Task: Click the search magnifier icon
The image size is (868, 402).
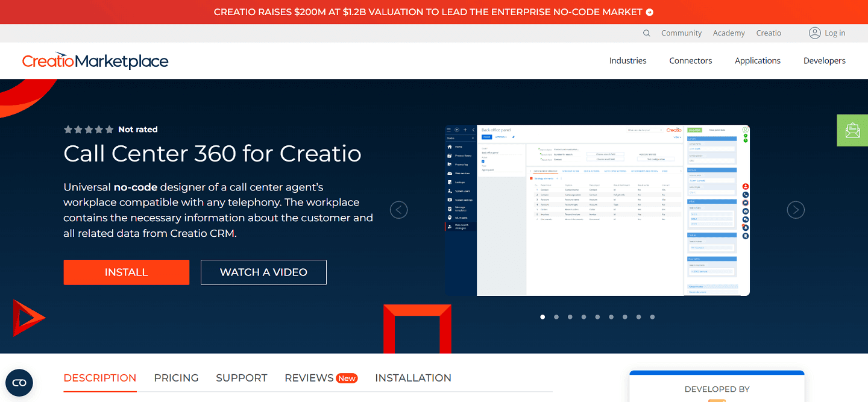Action: coord(646,33)
